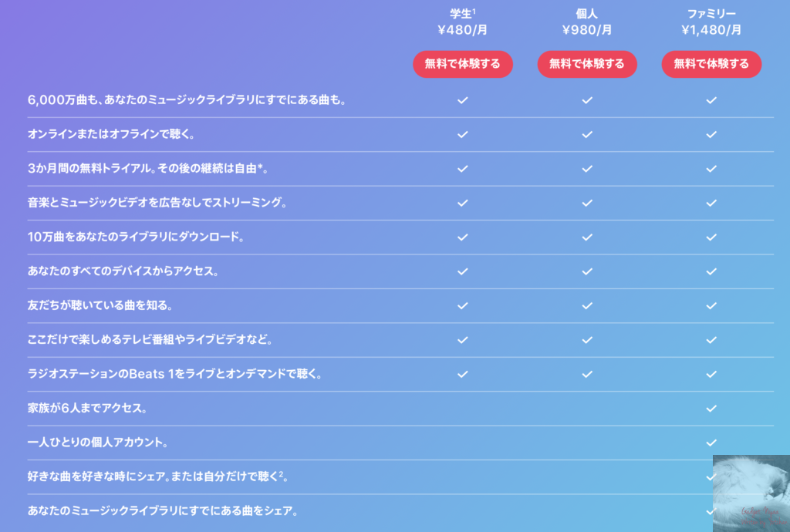Start free trial for 学生 plan
This screenshot has height=532, width=790.
[x=463, y=64]
